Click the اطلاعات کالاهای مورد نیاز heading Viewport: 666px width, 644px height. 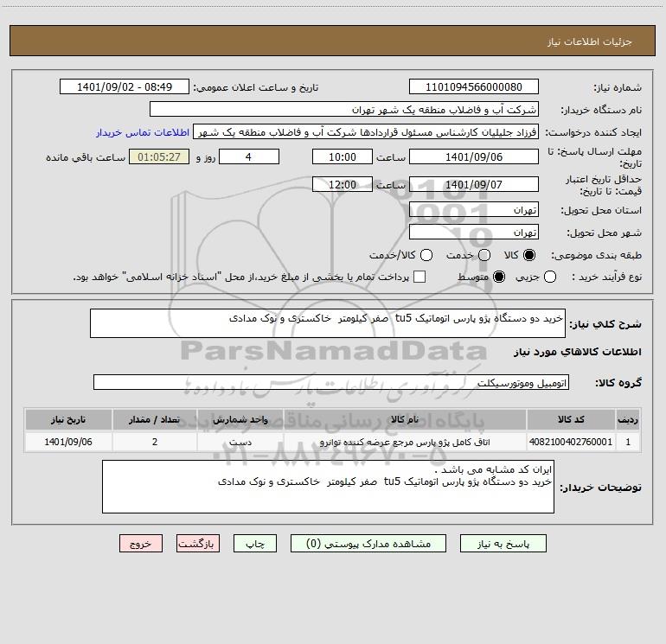pos(577,352)
